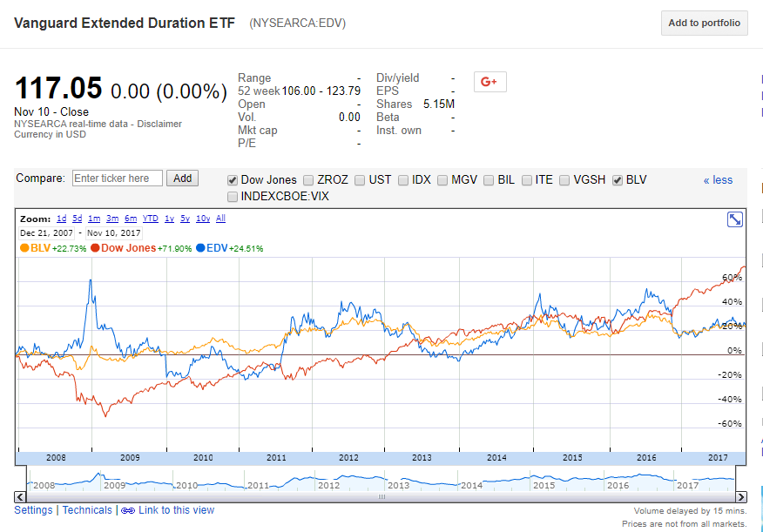Check the ITE comparison checkbox

point(526,180)
